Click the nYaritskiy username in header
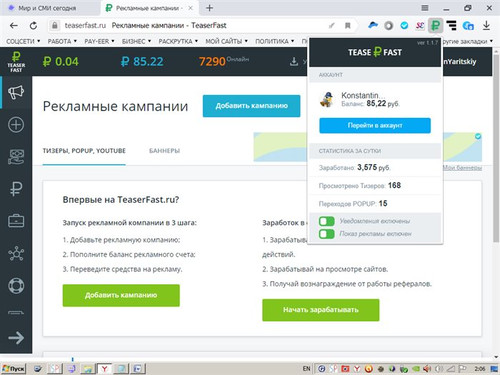The height and width of the screenshot is (375, 500). click(x=459, y=62)
